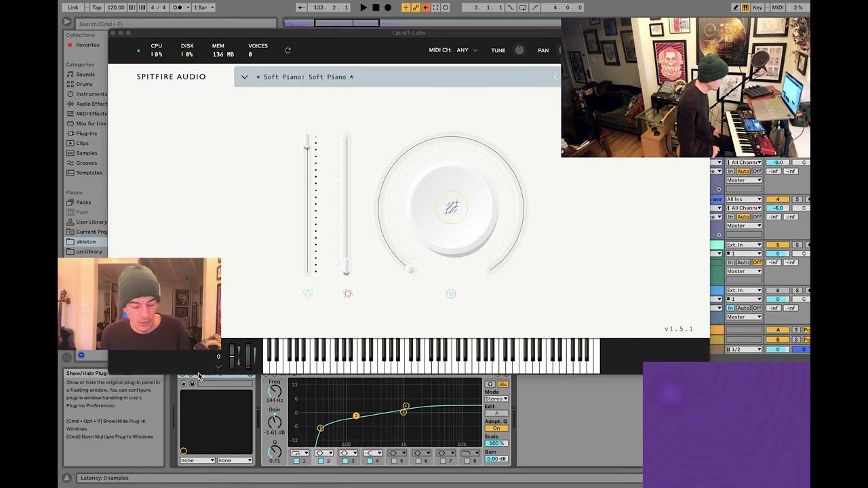868x488 pixels.
Task: Toggle the EQ Eight spectrum analyzer icon
Action: pyautogui.click(x=503, y=384)
